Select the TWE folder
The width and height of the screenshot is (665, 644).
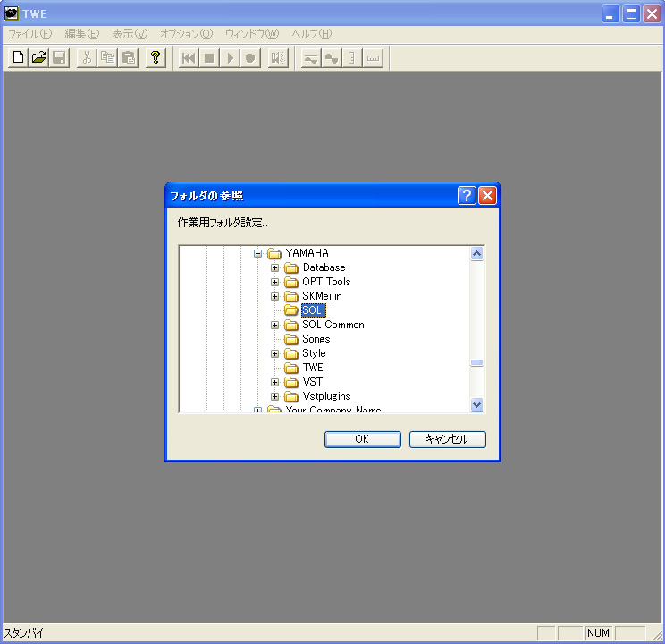(x=313, y=368)
